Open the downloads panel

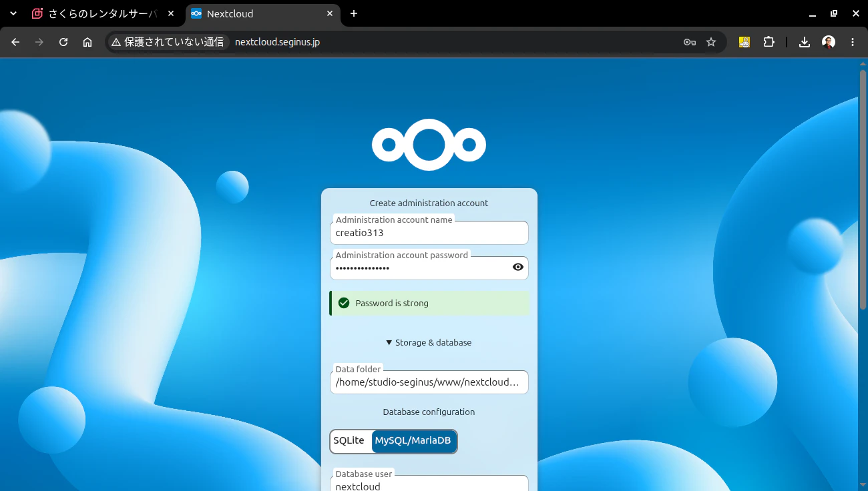click(x=805, y=42)
